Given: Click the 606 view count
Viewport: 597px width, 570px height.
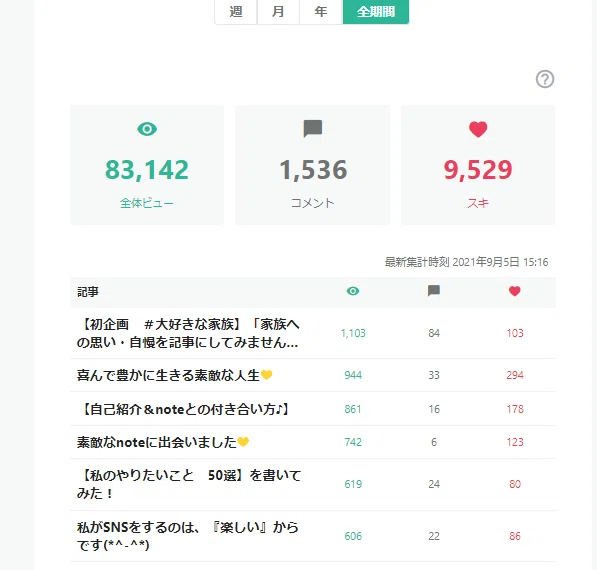Looking at the screenshot, I should coord(353,536).
